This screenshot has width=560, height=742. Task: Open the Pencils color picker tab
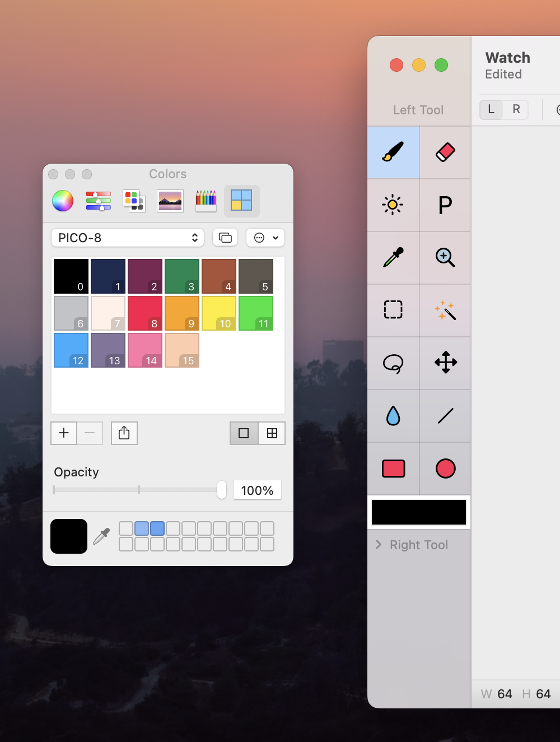pyautogui.click(x=206, y=201)
